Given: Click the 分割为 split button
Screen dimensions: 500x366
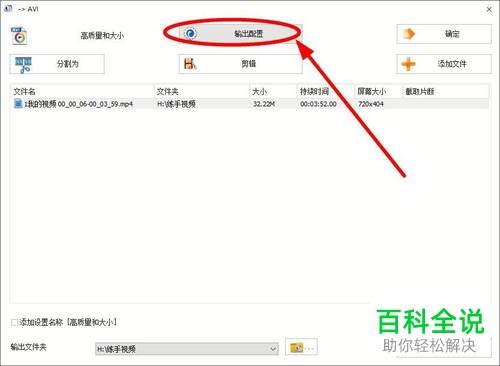Looking at the screenshot, I should click(57, 64).
